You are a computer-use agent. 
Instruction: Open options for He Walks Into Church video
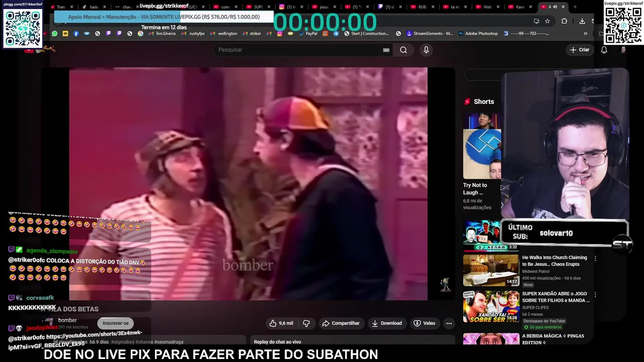(x=595, y=258)
